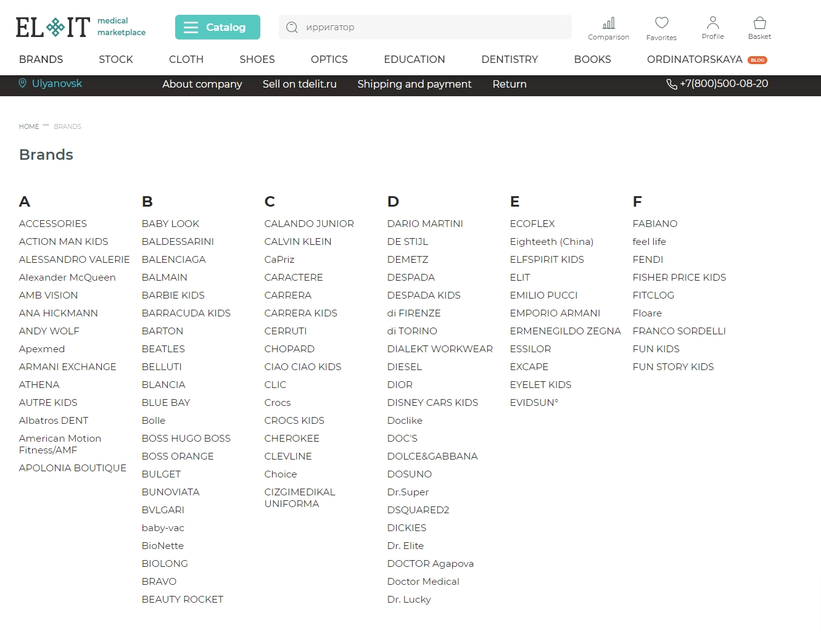
Task: Open CARRERA KIDS brand
Action: [301, 313]
